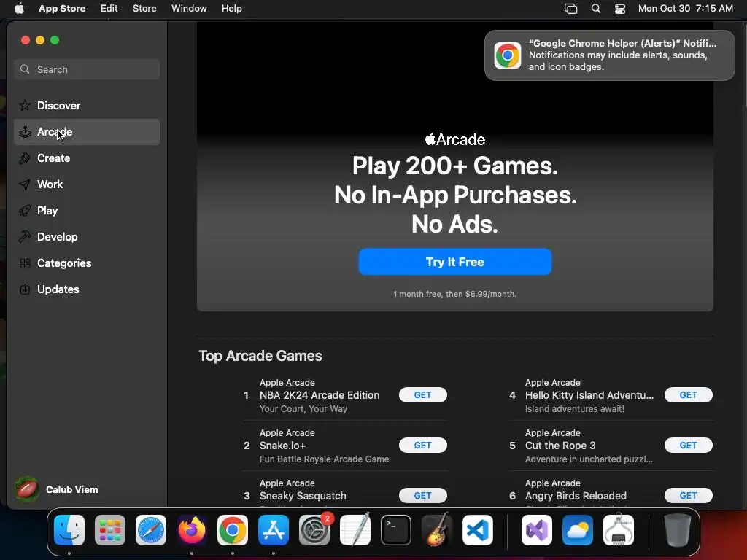The image size is (747, 560).
Task: Open Snake.io+ game title
Action: click(x=282, y=446)
